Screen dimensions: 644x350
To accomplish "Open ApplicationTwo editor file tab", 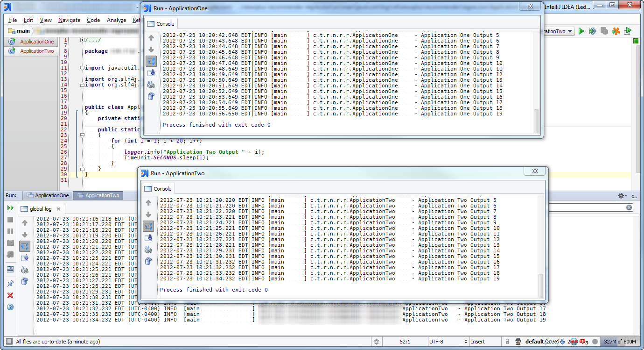I will click(x=32, y=51).
